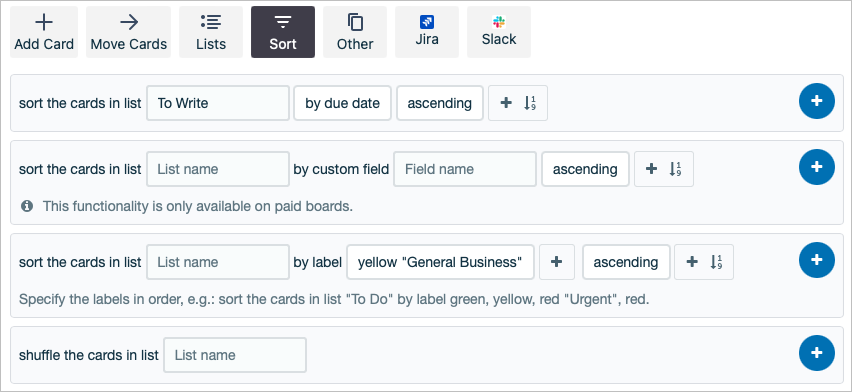The image size is (852, 392).
Task: Toggle ascending order in custom field row
Action: pos(585,169)
